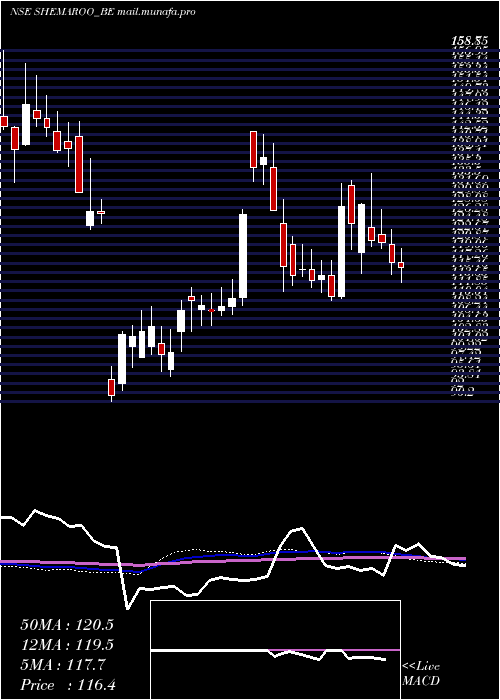This screenshot has width=500, height=700.
Task: Click the tallest white candlestick mid-chart
Action: 243,256
